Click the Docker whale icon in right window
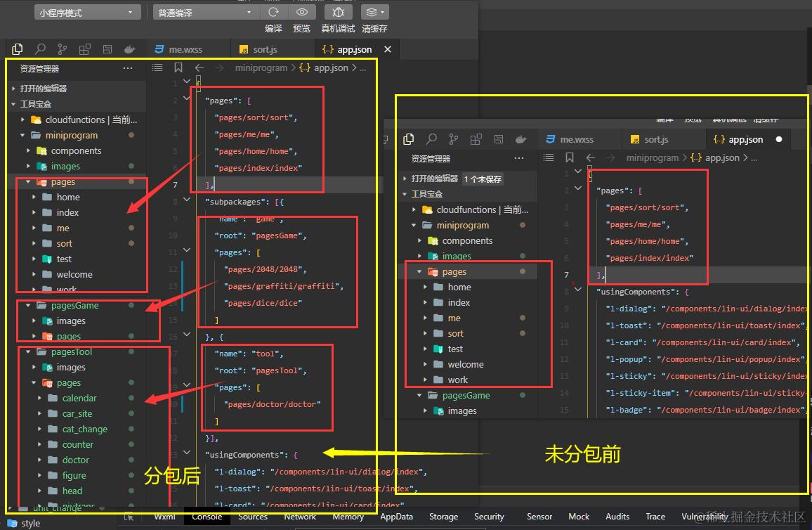The image size is (812, 530). 521,139
